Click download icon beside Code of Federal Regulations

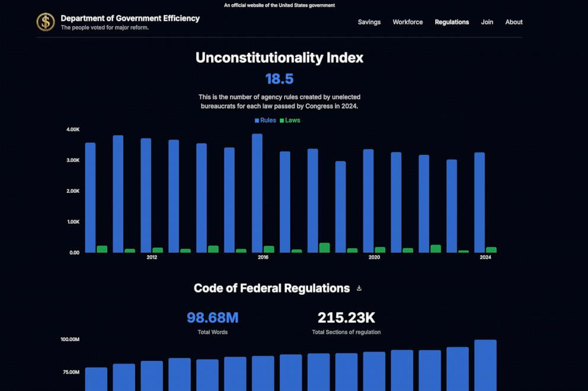(359, 288)
